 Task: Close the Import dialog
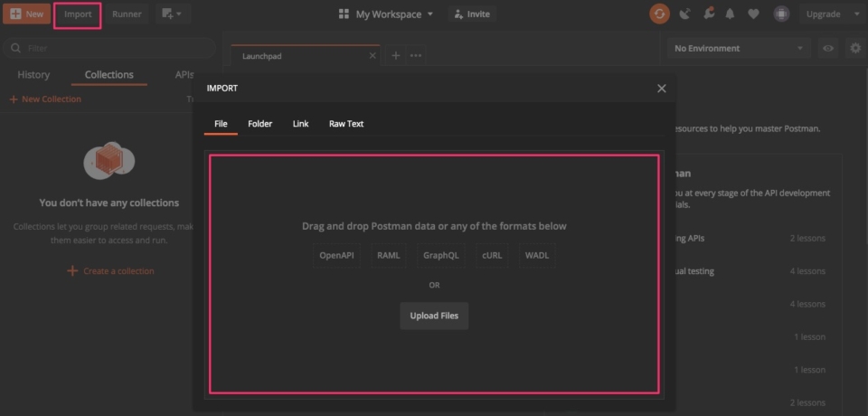tap(662, 89)
